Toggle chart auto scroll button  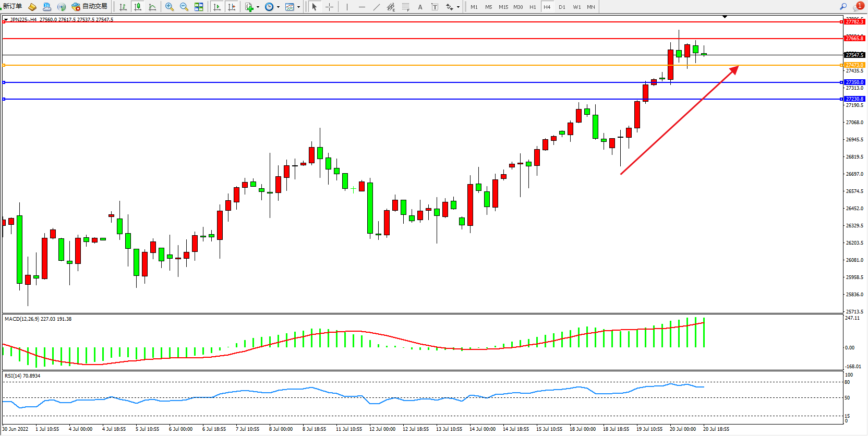pyautogui.click(x=217, y=7)
